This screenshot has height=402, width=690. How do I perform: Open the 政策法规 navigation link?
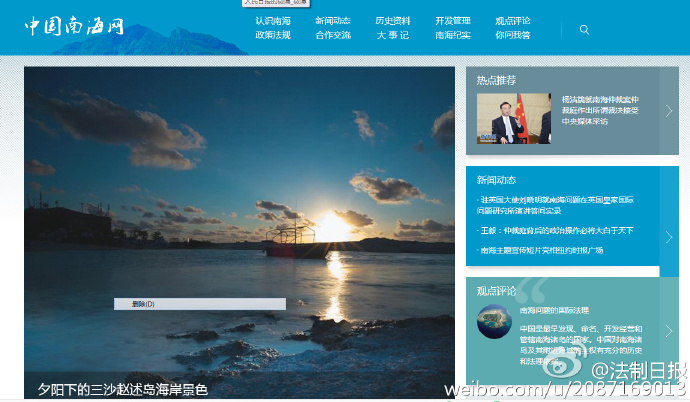pos(273,35)
